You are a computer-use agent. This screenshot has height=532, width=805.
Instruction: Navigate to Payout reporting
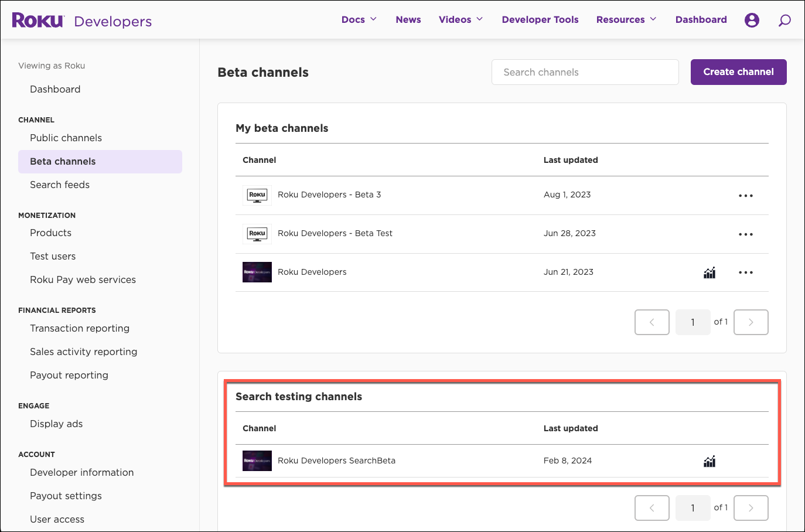(69, 375)
